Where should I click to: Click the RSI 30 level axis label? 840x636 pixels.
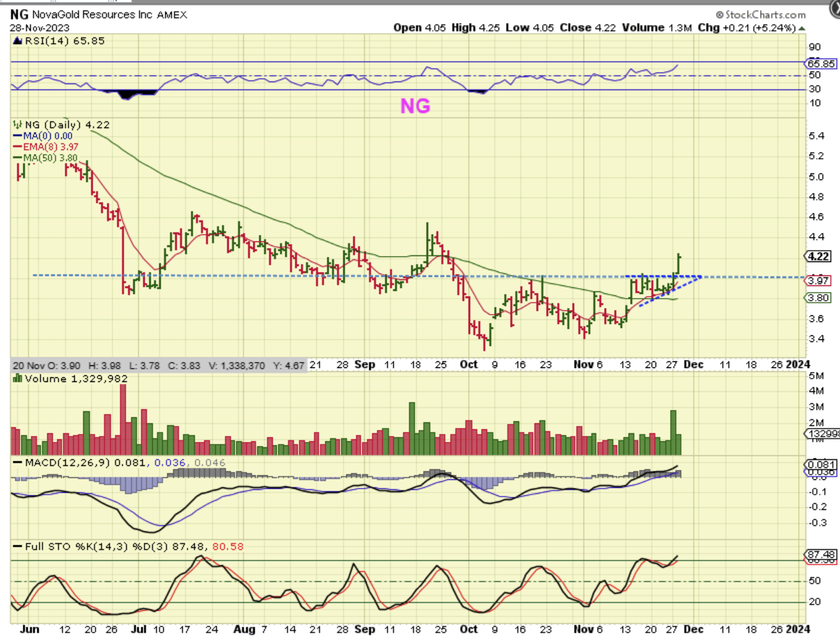(x=815, y=89)
